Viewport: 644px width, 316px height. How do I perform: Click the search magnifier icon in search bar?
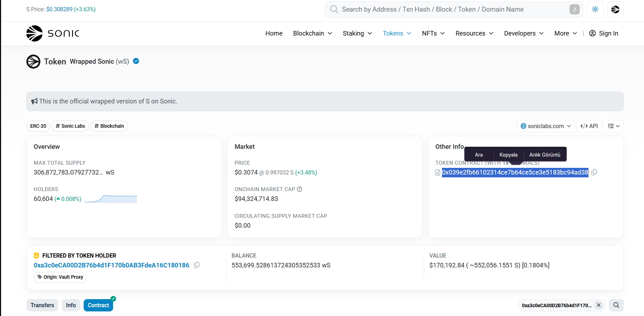(x=334, y=10)
